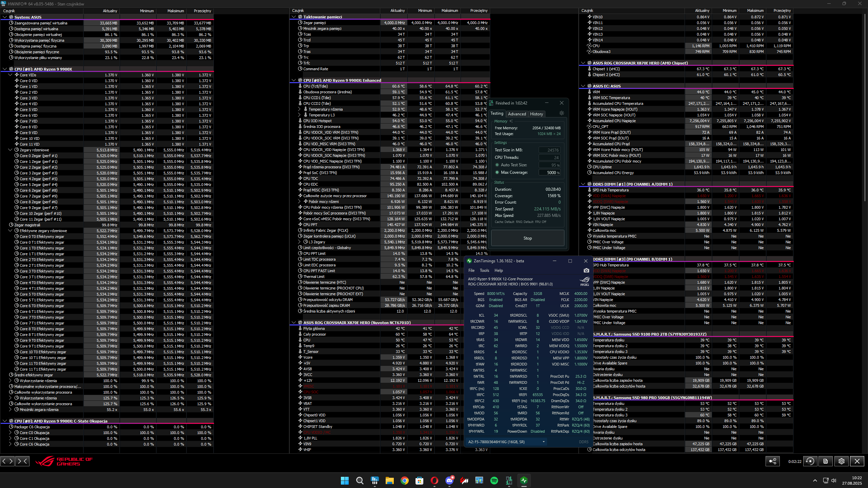868x488 pixels.
Task: Expand the Temperatury rdzenia sensor group
Action: (300, 109)
